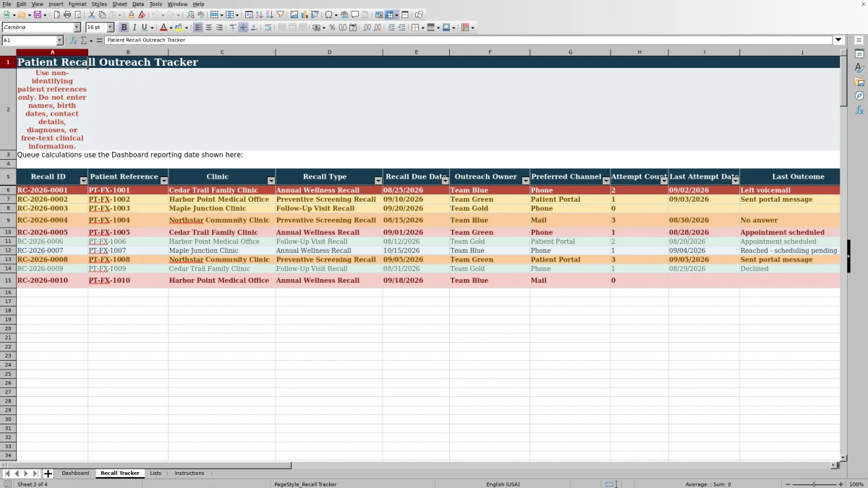
Task: Click the Function Wizard fx icon
Action: coord(75,40)
